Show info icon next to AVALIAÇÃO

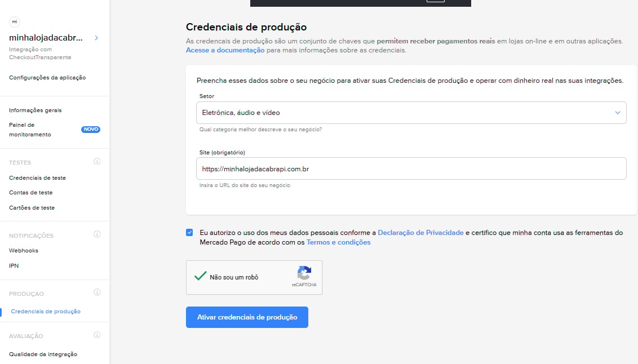97,335
